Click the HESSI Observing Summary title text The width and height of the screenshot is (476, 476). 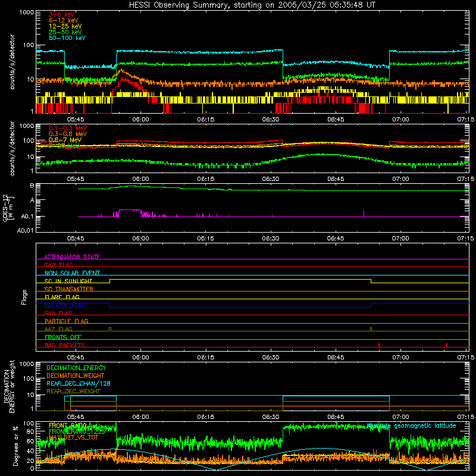[x=252, y=5]
